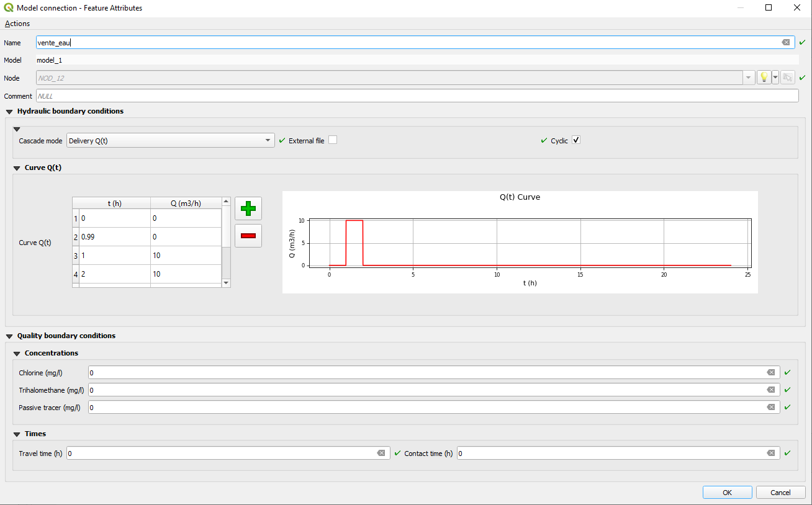The width and height of the screenshot is (812, 505).
Task: Click the Cancel button
Action: (x=780, y=493)
